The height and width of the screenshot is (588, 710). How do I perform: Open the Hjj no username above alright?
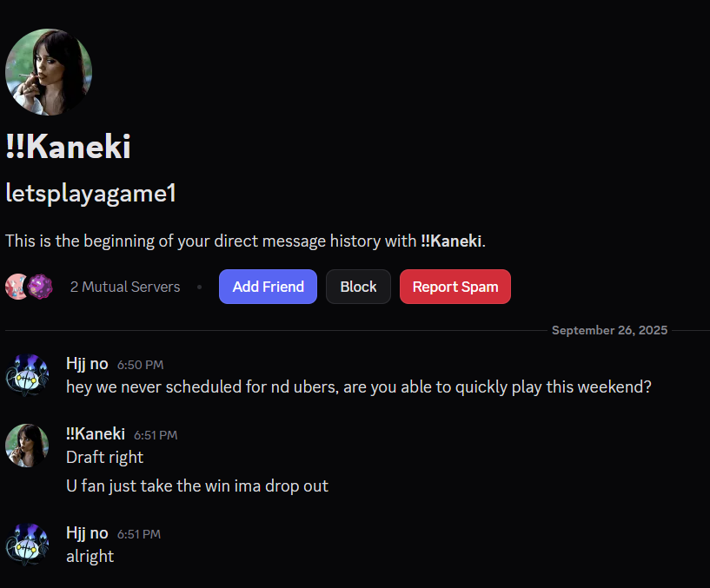(x=87, y=533)
